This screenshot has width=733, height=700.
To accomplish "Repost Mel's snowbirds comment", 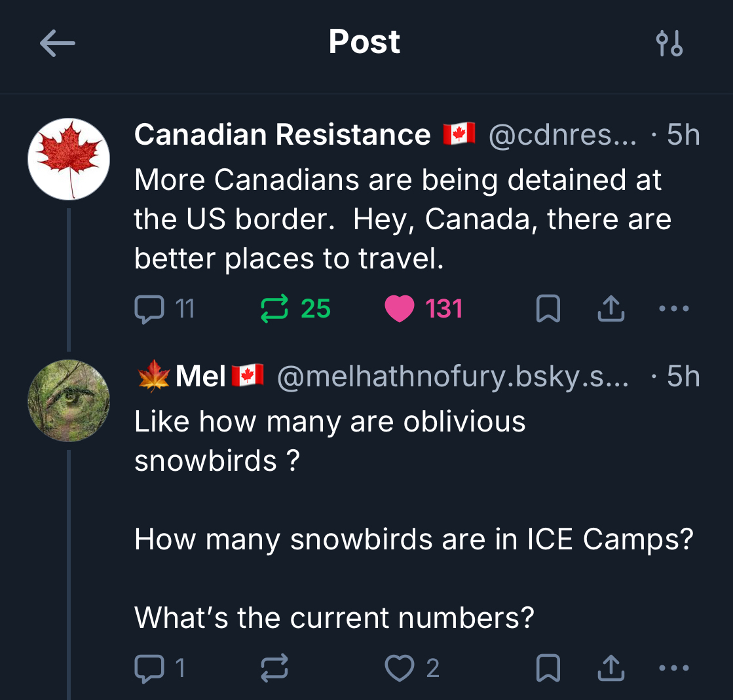I will pyautogui.click(x=274, y=668).
